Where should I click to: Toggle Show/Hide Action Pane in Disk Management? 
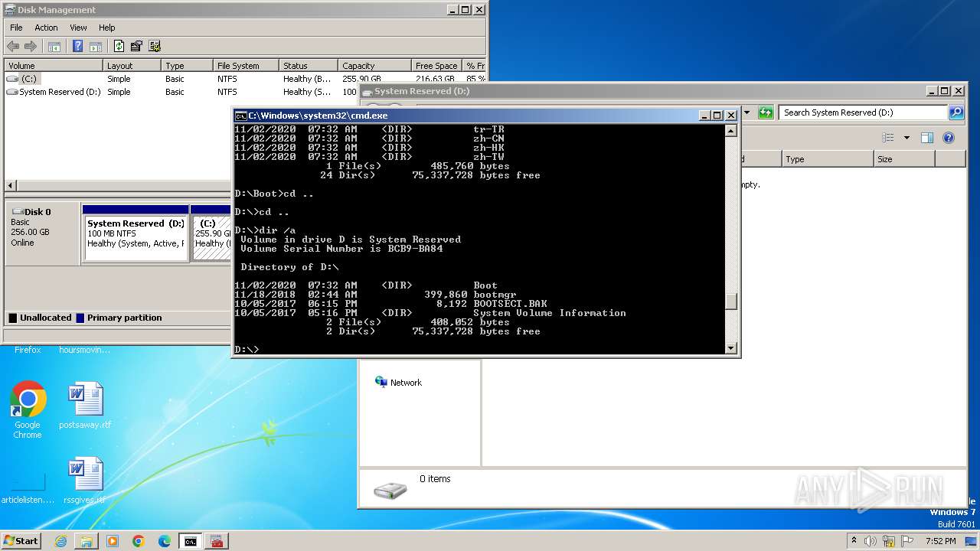[x=96, y=46]
